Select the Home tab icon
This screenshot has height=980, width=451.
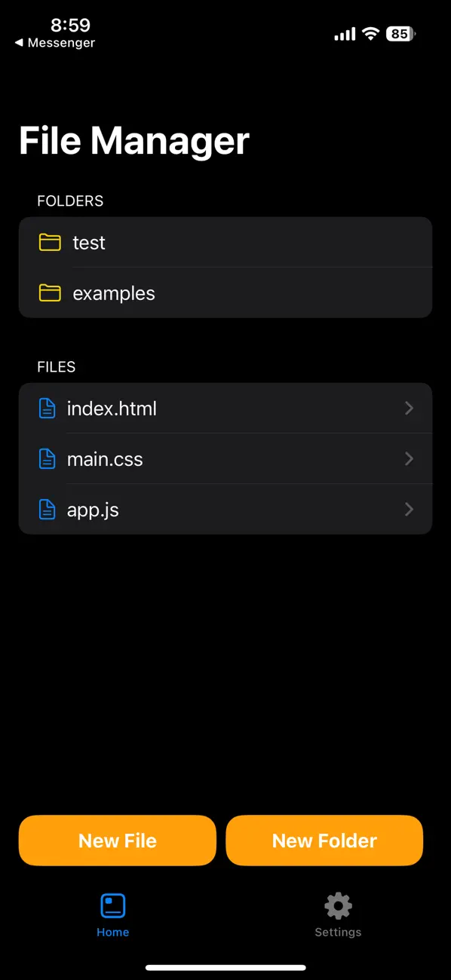tap(112, 905)
